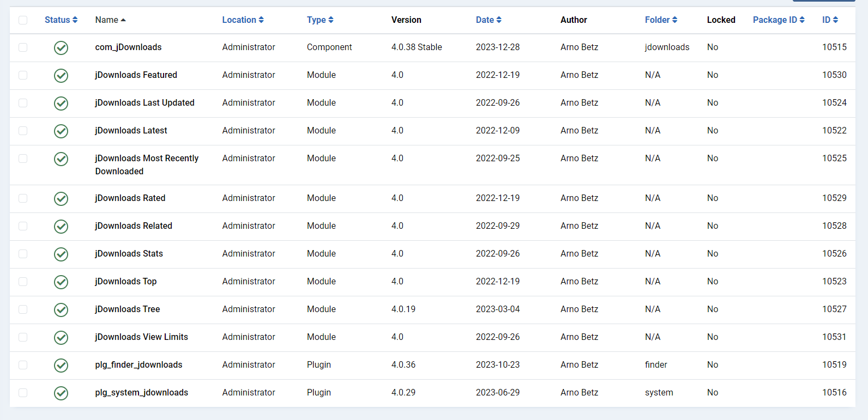Select checkbox for jDownloads Featured row
Viewport: 868px width, 420px height.
[23, 75]
